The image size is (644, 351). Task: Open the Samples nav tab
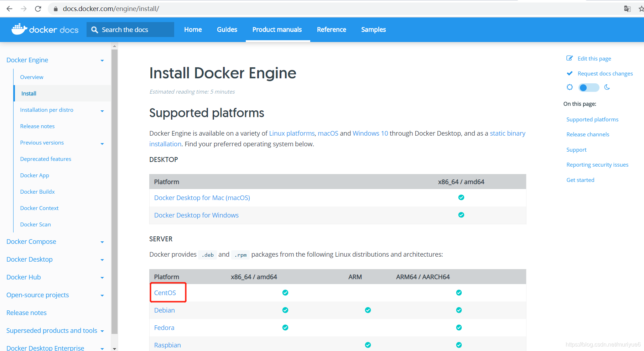[374, 30]
